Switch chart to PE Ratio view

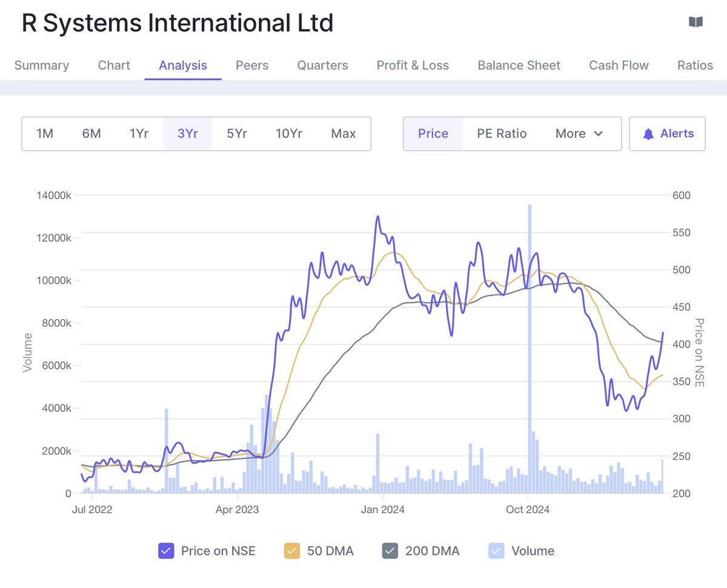point(502,133)
